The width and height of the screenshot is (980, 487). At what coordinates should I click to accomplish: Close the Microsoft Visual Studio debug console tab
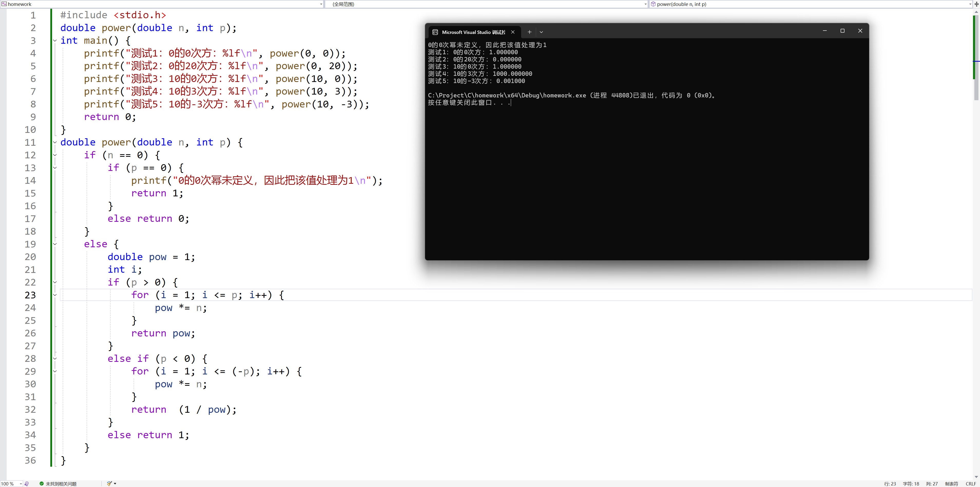click(x=512, y=32)
